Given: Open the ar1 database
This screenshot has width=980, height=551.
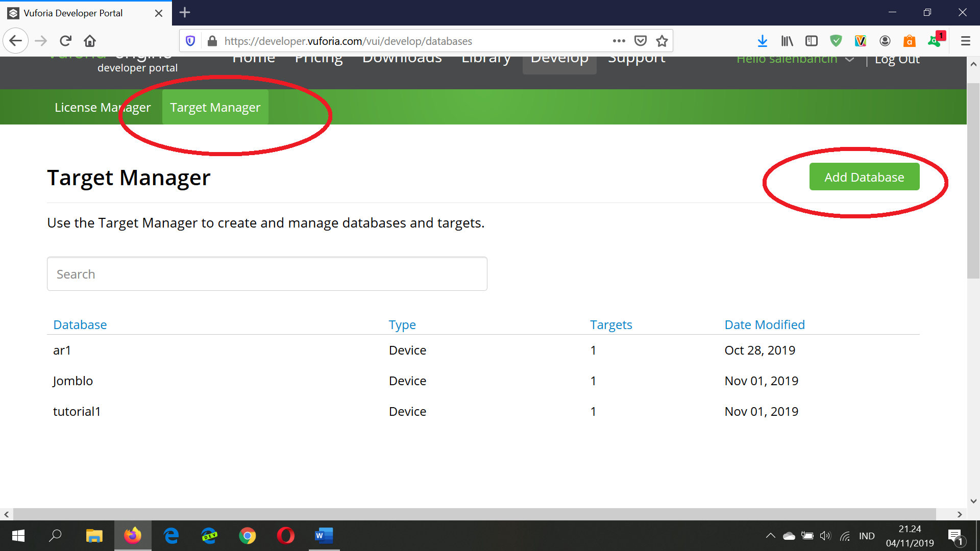Looking at the screenshot, I should [x=62, y=350].
